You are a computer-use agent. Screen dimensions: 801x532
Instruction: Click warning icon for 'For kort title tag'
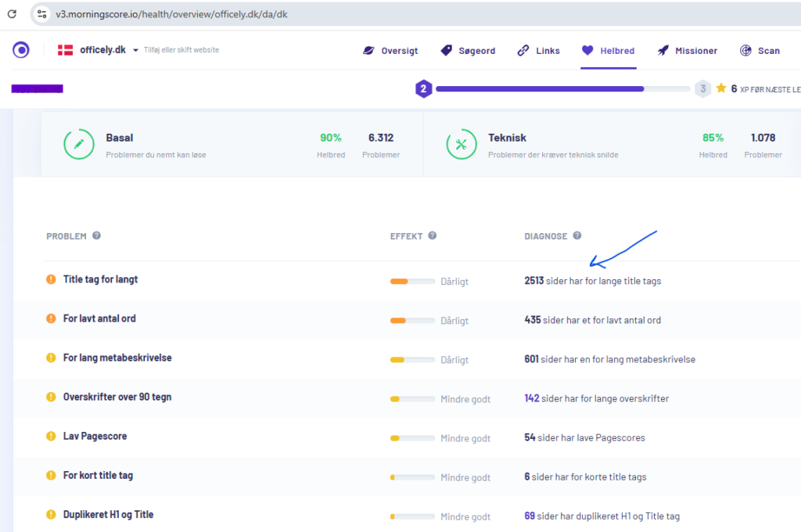pyautogui.click(x=51, y=475)
